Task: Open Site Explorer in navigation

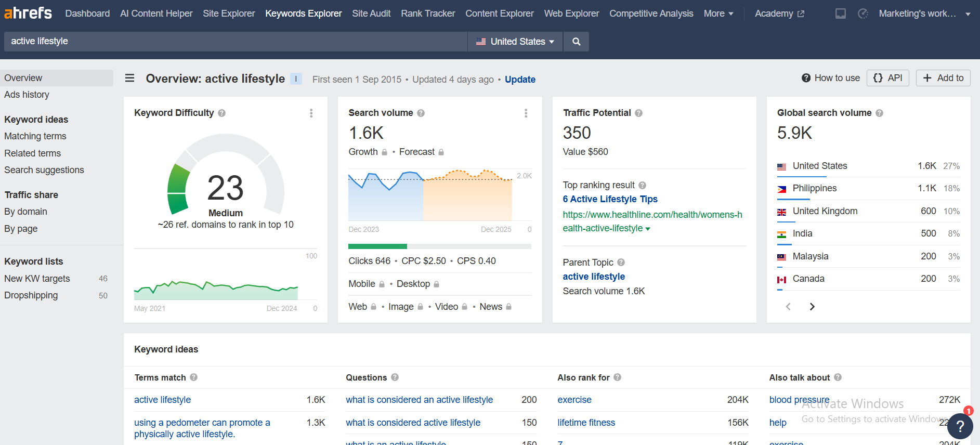Action: [x=229, y=14]
